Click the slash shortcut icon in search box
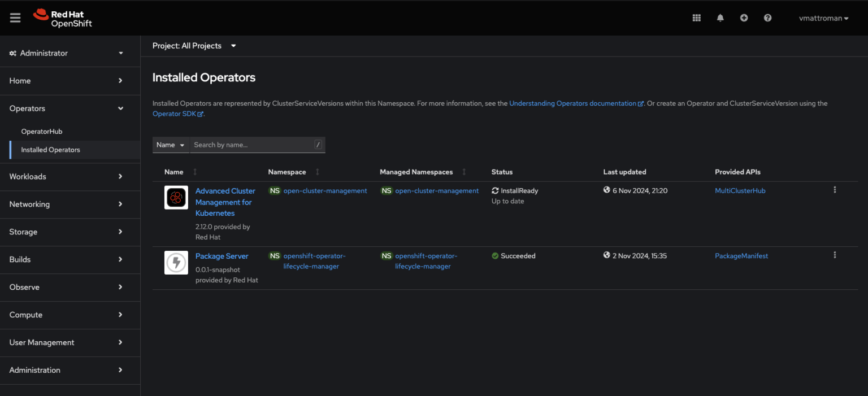Image resolution: width=868 pixels, height=396 pixels. pos(318,145)
